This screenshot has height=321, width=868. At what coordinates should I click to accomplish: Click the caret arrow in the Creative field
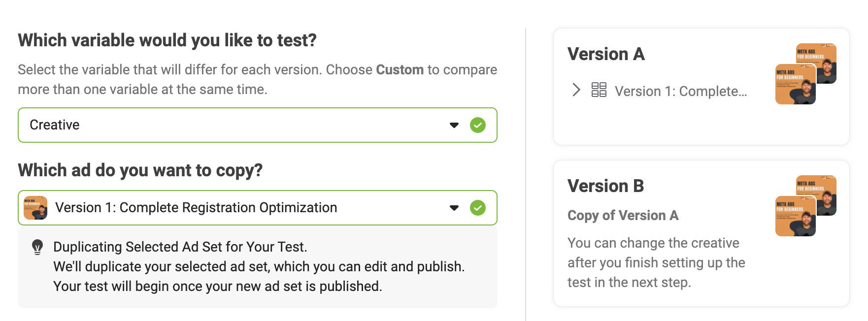(x=454, y=125)
